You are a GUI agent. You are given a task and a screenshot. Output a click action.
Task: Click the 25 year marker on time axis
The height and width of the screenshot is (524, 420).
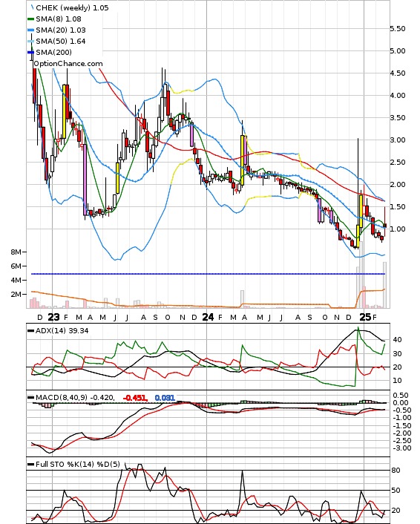point(365,317)
